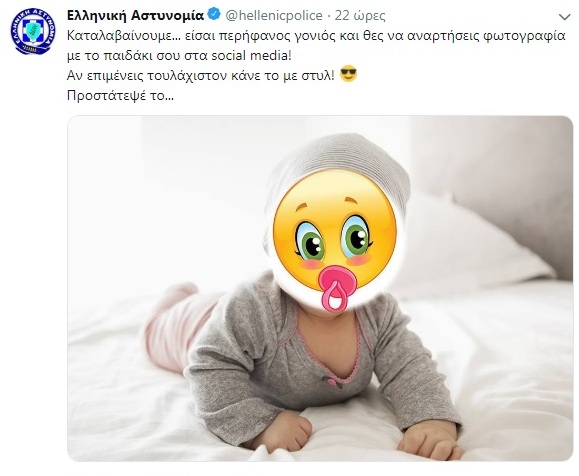579x476 pixels.
Task: Open the tweet via the 22 ώρες timestamp
Action: 360,15
